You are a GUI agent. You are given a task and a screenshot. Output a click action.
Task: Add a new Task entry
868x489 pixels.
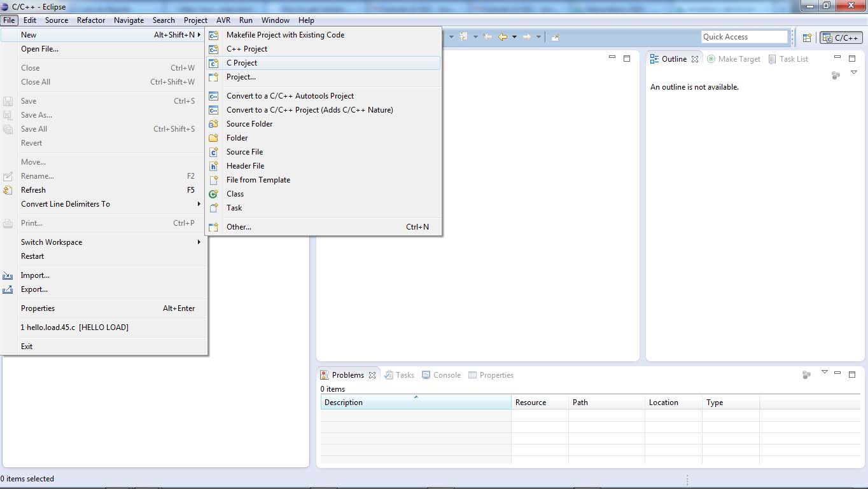point(323,208)
